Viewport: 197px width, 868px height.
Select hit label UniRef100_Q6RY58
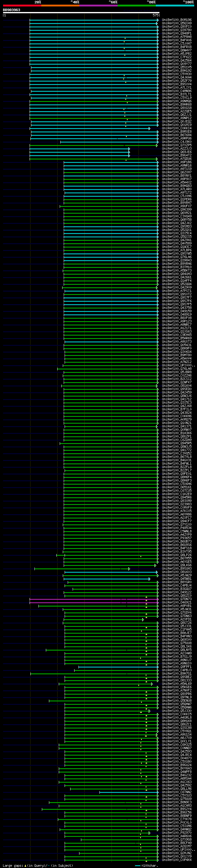pos(177,220)
